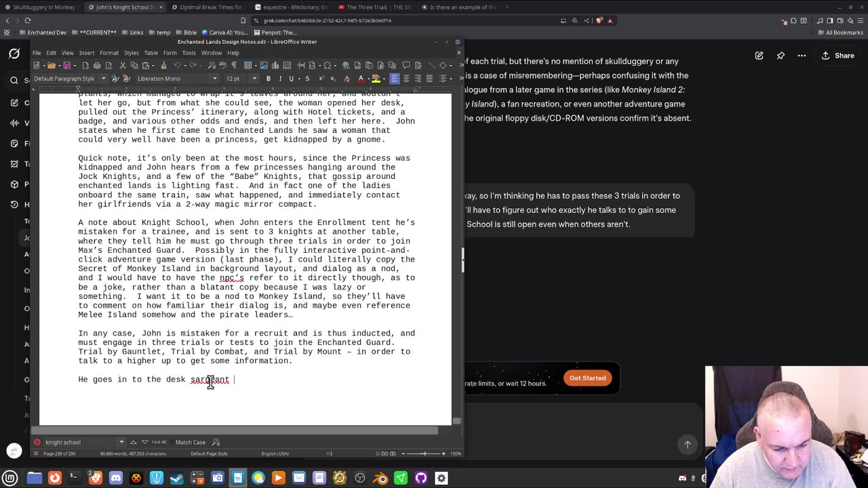Open the Insert menu in Writer
This screenshot has width=868, height=488.
click(87, 53)
